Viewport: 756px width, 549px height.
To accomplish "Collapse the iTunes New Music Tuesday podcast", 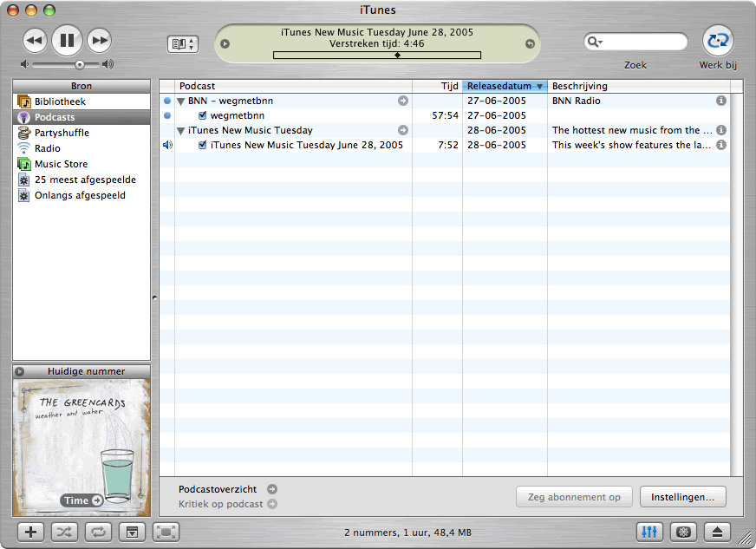I will [181, 131].
